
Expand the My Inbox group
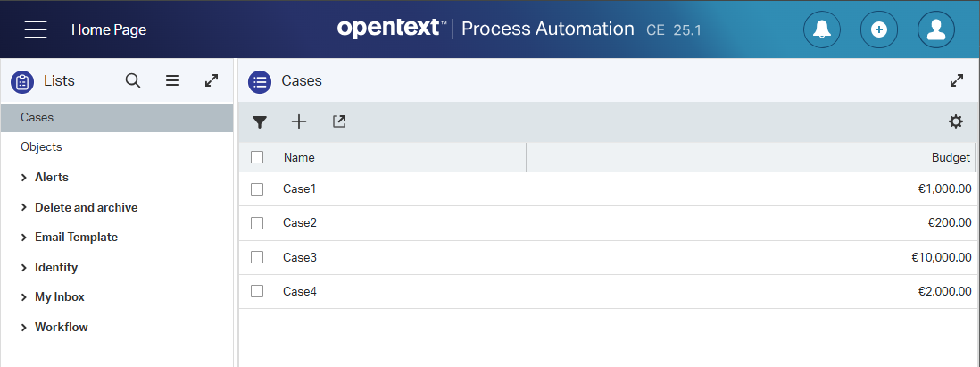pos(24,297)
